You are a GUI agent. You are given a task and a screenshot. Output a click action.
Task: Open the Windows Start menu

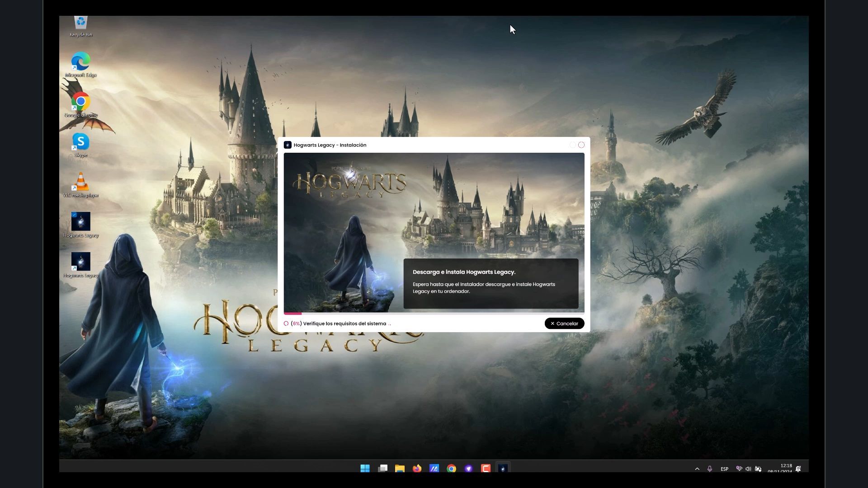[365, 469]
